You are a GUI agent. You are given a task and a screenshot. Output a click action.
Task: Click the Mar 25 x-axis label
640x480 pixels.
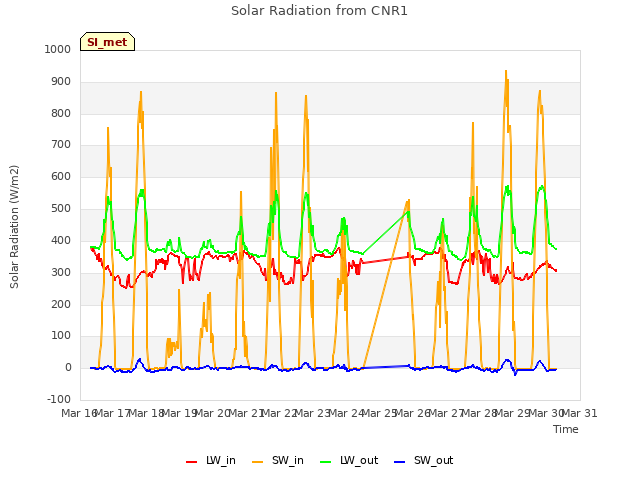click(x=379, y=413)
